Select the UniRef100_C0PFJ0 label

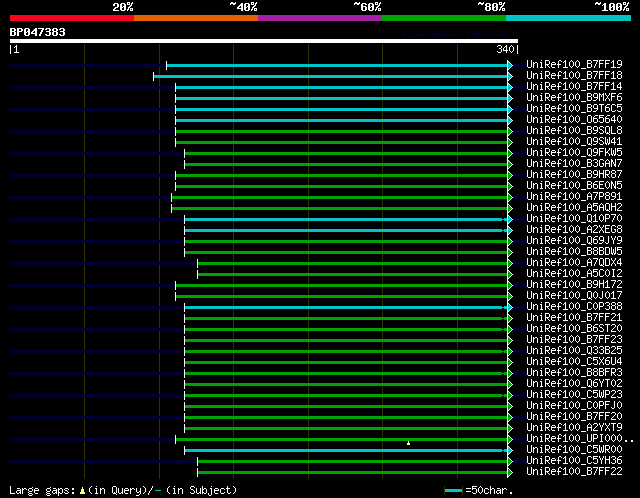pyautogui.click(x=574, y=406)
